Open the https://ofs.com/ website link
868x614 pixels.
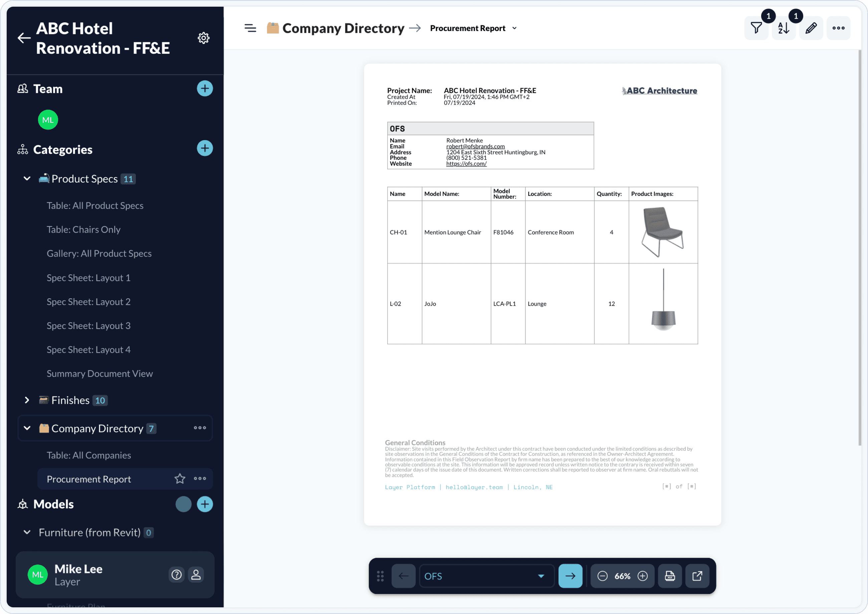[x=466, y=164]
